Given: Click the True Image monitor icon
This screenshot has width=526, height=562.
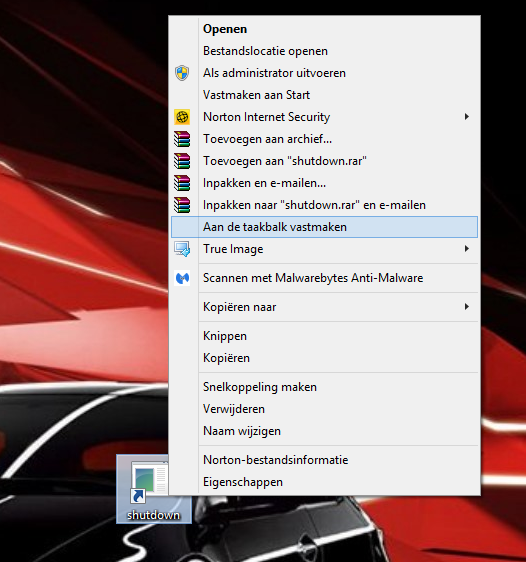Looking at the screenshot, I should [x=182, y=249].
